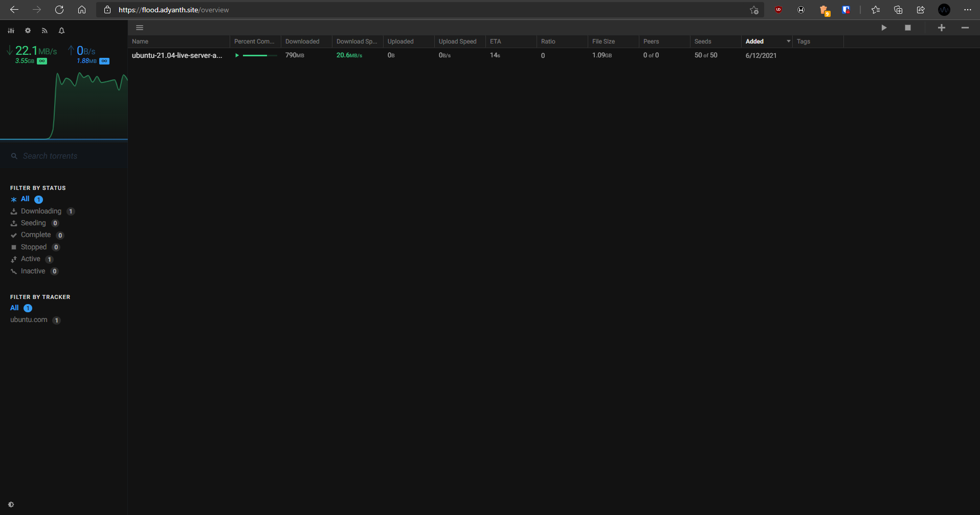This screenshot has width=980, height=515.
Task: Toggle the theme icon at sidebar bottom
Action: click(x=11, y=504)
